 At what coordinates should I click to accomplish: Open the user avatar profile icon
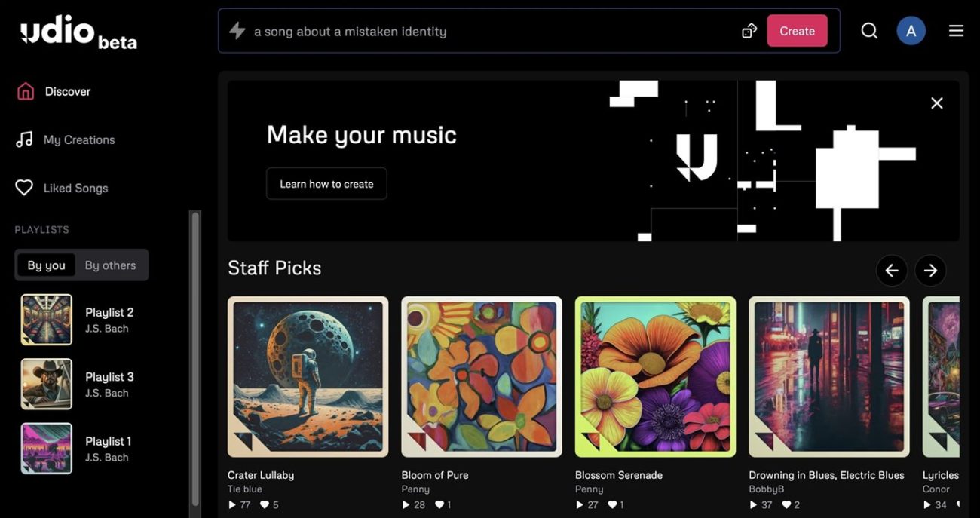tap(911, 31)
